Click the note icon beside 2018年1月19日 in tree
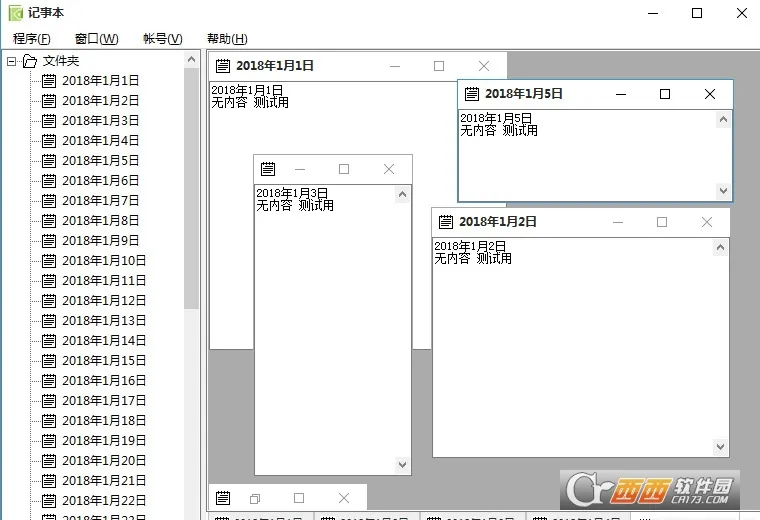The height and width of the screenshot is (520, 760). pos(48,441)
